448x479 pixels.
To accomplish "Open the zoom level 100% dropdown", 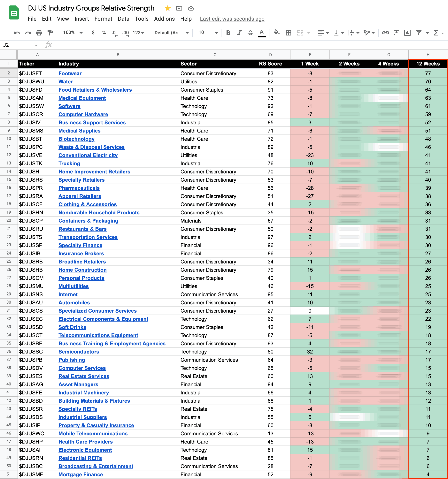I will coord(73,33).
